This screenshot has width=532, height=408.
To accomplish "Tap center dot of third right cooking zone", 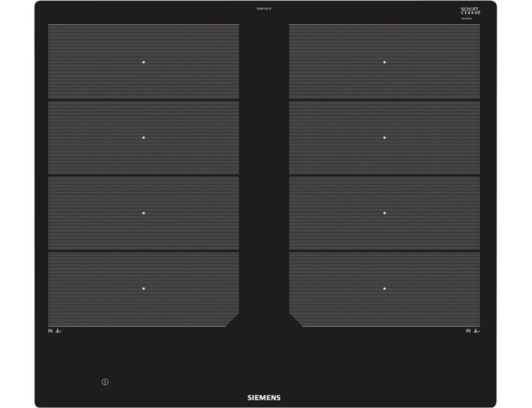I will [384, 213].
